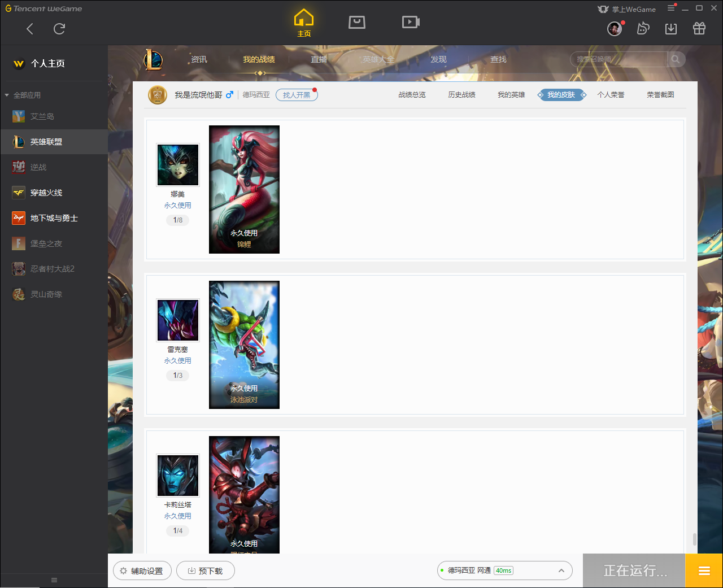This screenshot has height=588, width=723.
Task: Select 艾兰岛 game in sidebar
Action: coord(54,116)
